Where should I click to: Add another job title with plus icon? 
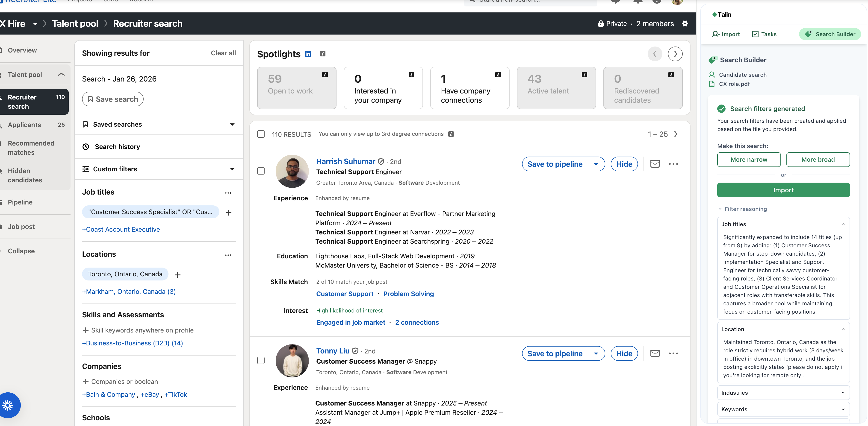point(228,213)
